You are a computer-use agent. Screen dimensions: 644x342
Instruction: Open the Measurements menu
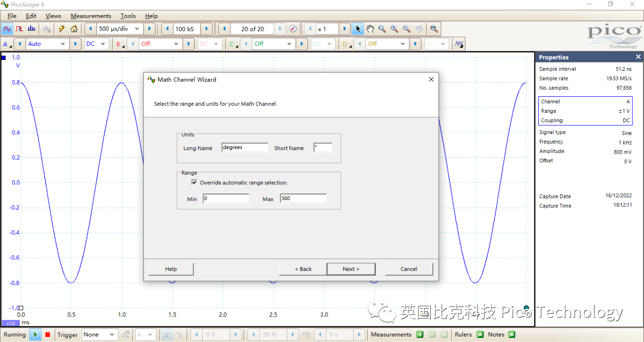(91, 16)
